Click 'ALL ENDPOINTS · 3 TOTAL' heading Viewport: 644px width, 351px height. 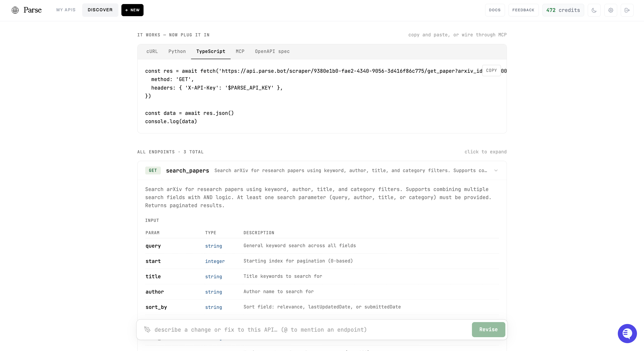pyautogui.click(x=170, y=152)
